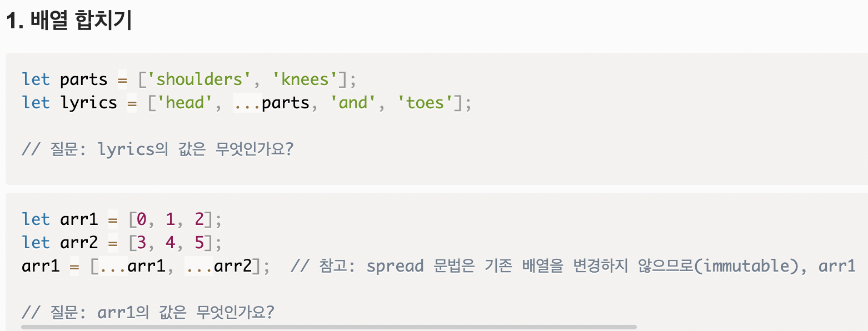Click the 'shoulders' string in parts array
This screenshot has width=868, height=331.
point(199,79)
